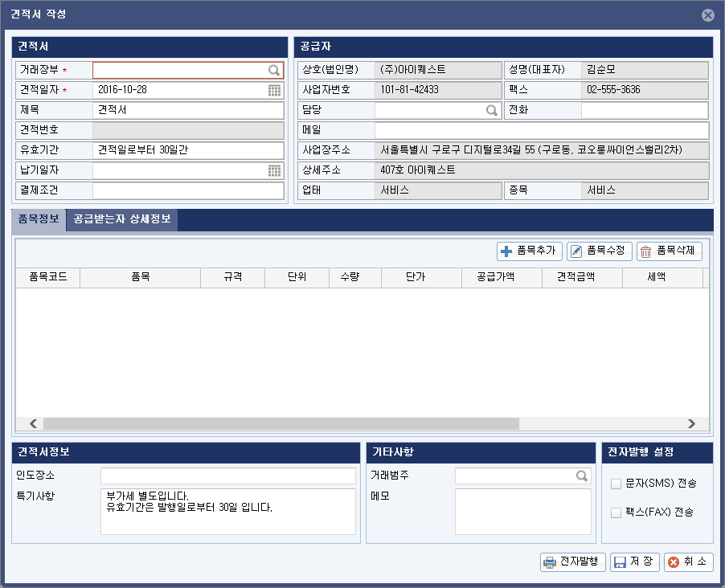Screen dimensions: 725x588
Task: Click the 인도장소 input field
Action: tap(228, 476)
